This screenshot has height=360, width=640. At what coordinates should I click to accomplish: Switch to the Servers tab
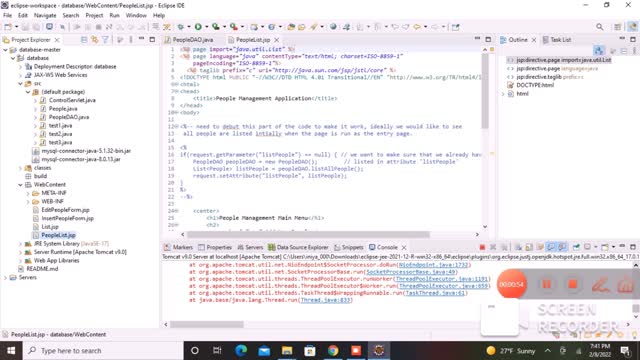pyautogui.click(x=251, y=247)
